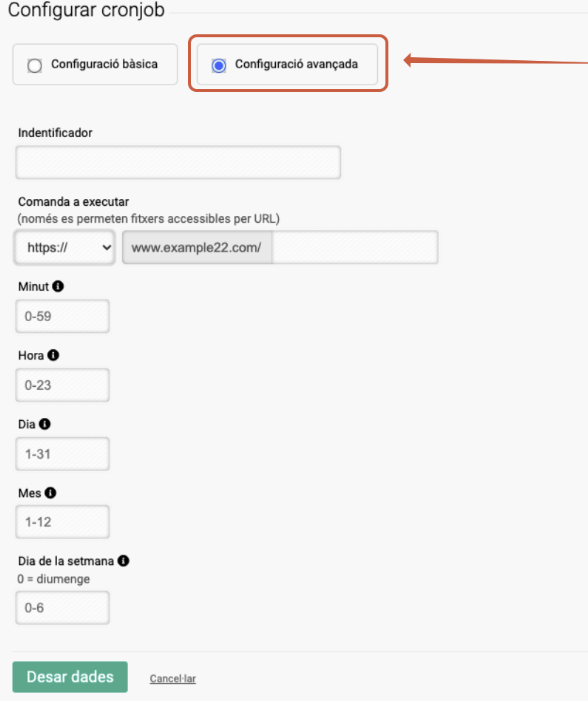Screen dimensions: 588x701
Task: Click the info icon next to Mes
Action: point(51,493)
